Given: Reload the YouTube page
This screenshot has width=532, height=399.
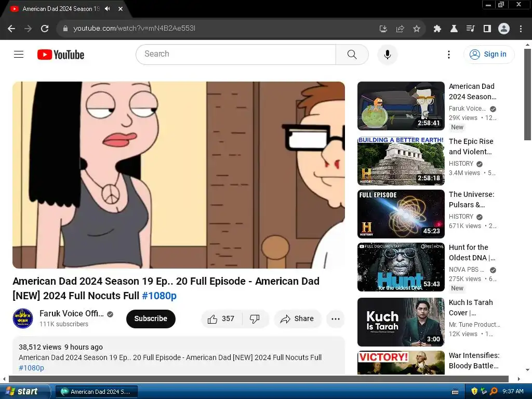Looking at the screenshot, I should click(45, 29).
